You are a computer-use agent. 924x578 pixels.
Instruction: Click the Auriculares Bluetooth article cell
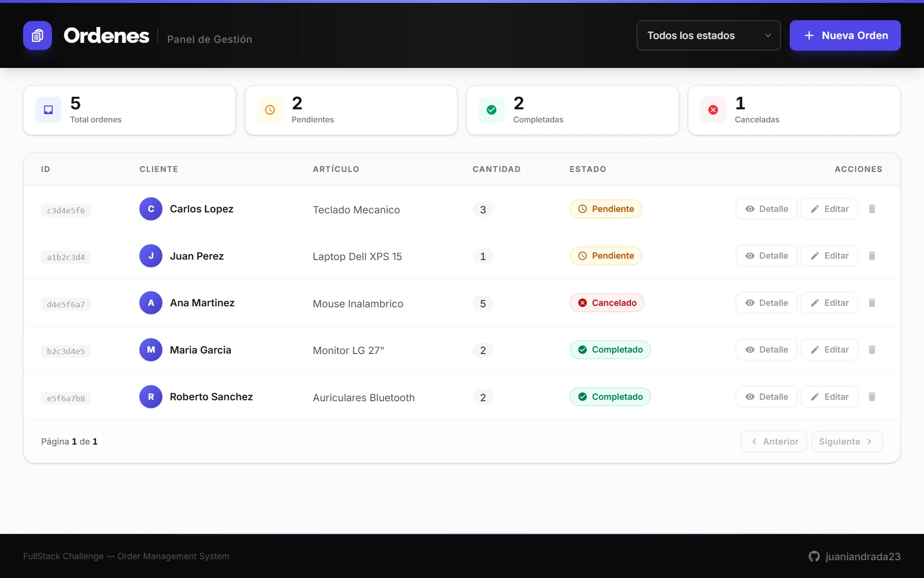364,397
